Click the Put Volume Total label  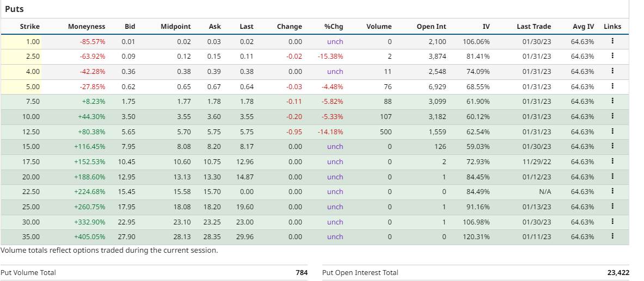28,273
